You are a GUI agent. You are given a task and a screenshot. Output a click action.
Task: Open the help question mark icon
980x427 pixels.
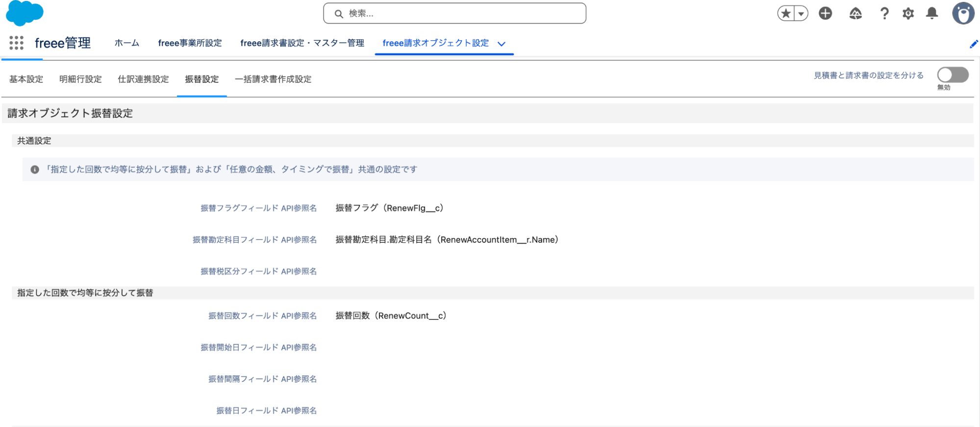click(x=884, y=13)
